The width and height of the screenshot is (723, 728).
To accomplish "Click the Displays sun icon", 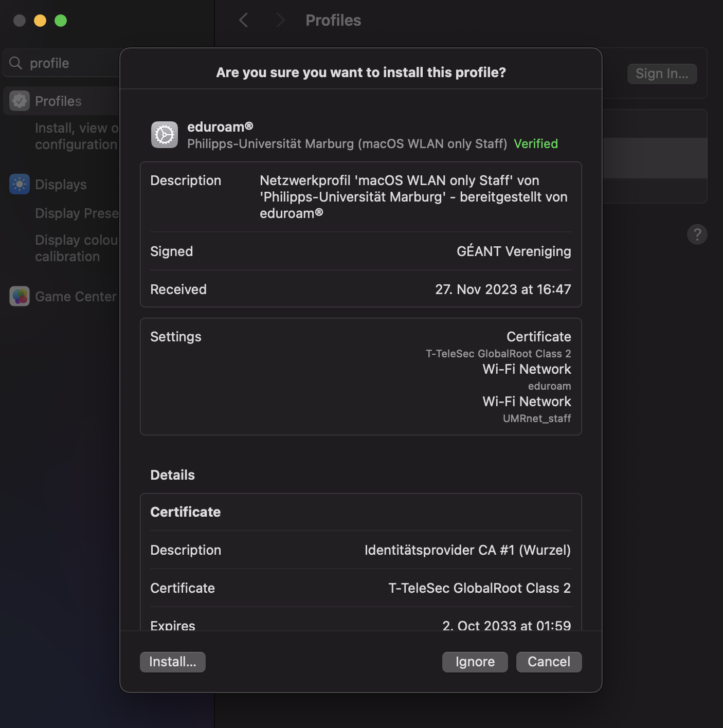I will 20,184.
